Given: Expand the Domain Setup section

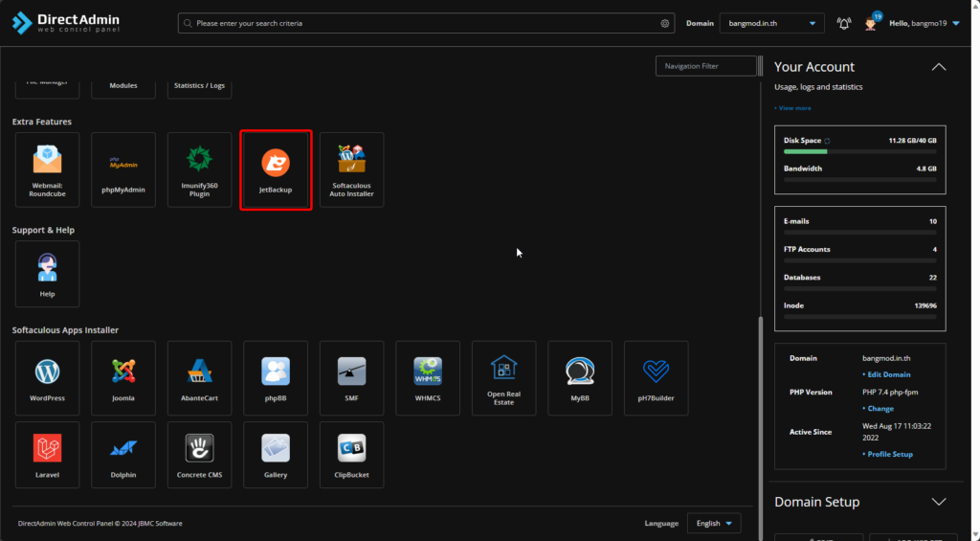Looking at the screenshot, I should point(938,502).
